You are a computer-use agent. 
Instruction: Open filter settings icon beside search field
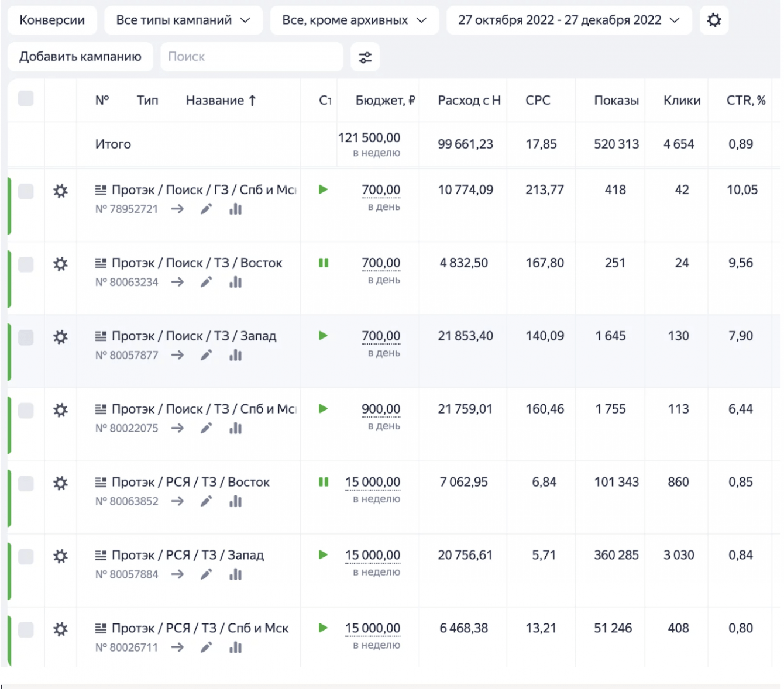pos(365,57)
